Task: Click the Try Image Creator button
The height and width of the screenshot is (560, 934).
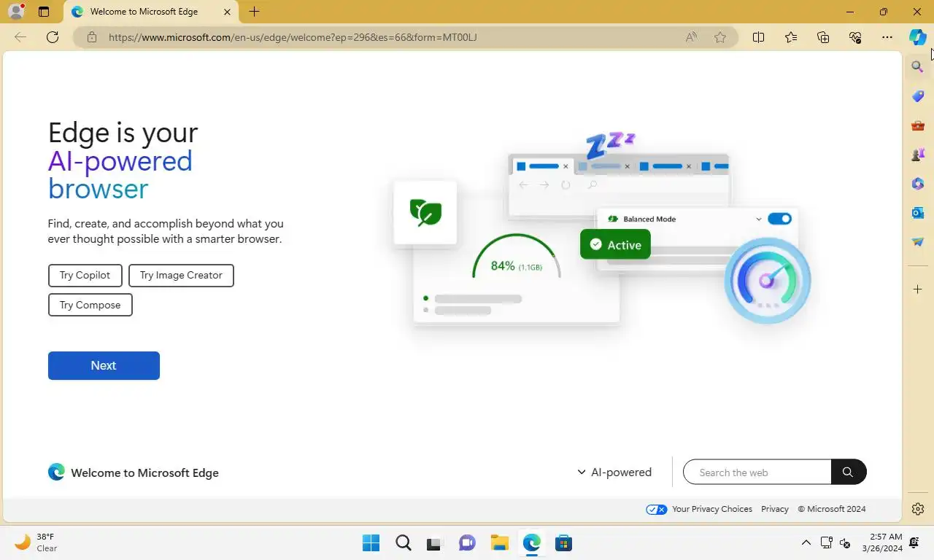Action: [181, 275]
